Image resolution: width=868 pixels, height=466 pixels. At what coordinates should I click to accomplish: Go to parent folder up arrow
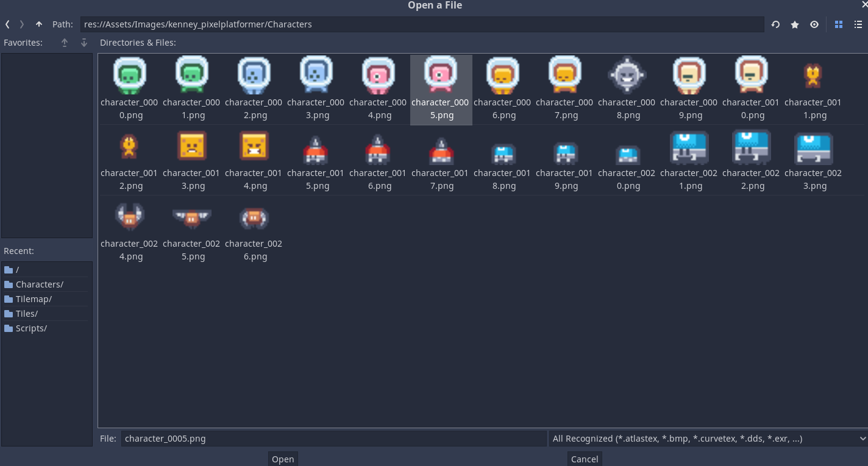(x=39, y=24)
